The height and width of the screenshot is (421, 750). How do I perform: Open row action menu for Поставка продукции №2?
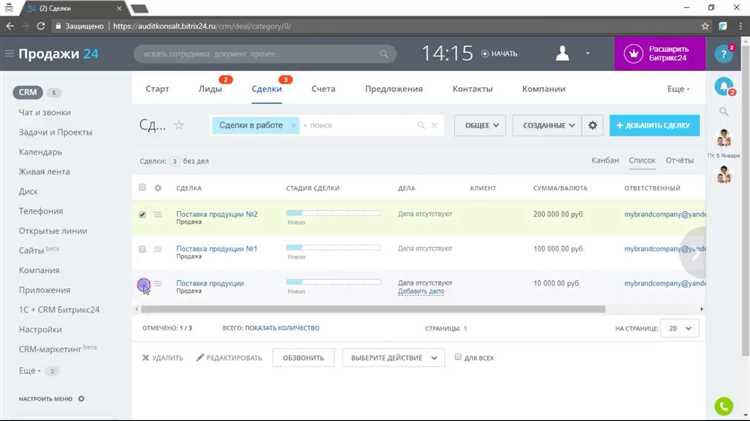tap(158, 215)
